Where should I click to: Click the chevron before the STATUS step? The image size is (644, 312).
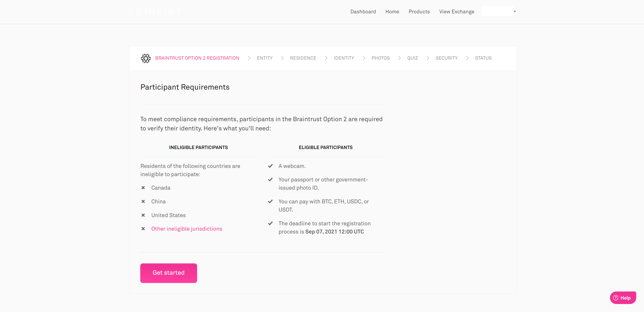coord(467,58)
